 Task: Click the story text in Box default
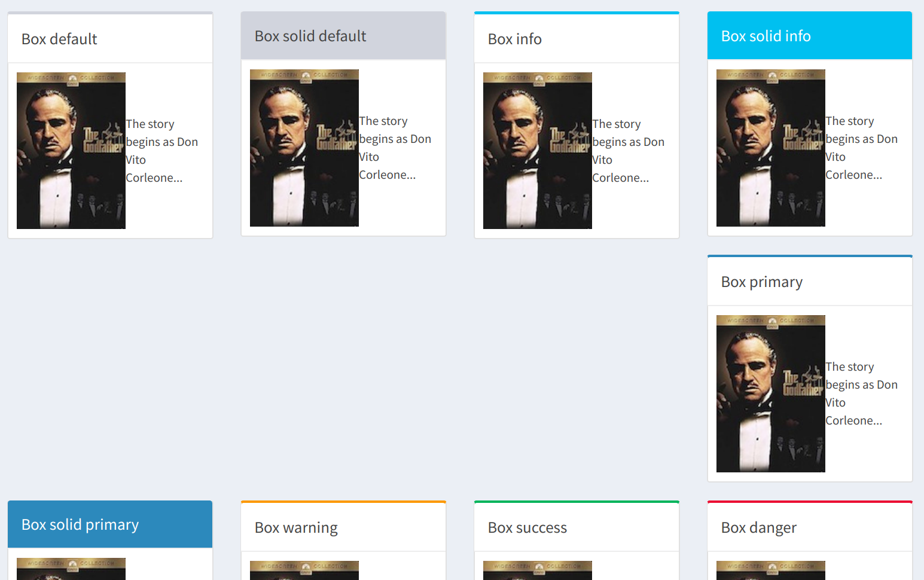pyautogui.click(x=162, y=150)
